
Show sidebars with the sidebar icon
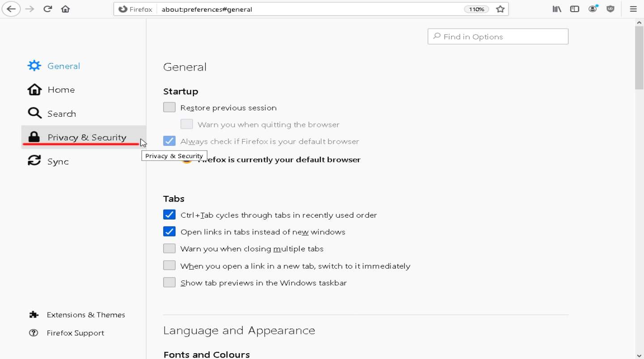575,9
